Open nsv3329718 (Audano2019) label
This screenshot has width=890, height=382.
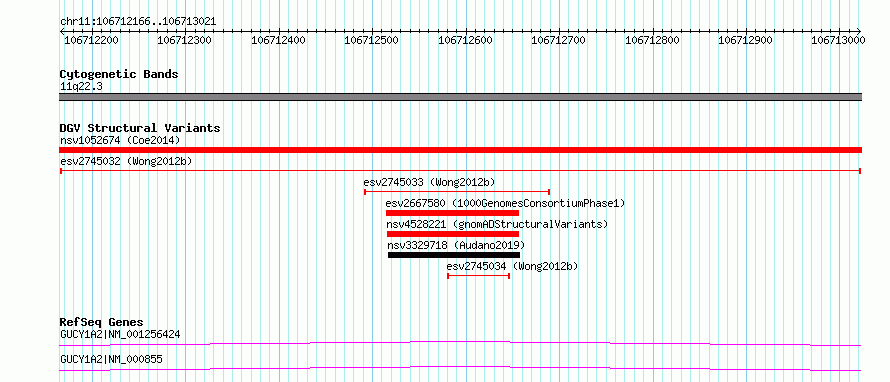456,245
